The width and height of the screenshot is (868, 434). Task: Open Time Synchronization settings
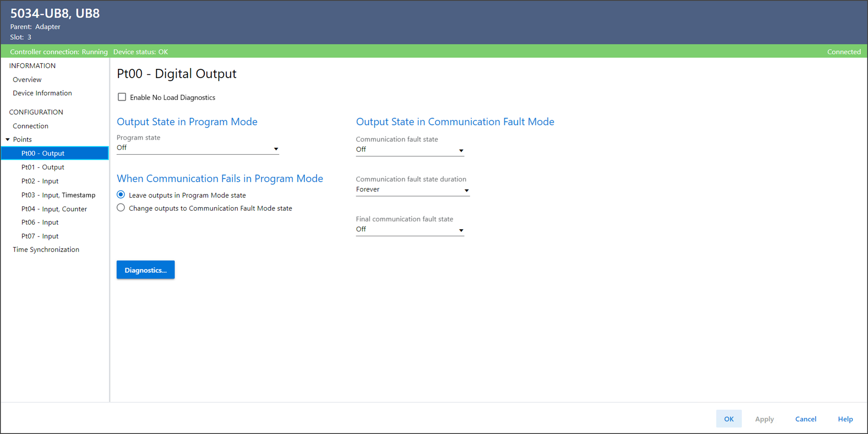46,250
